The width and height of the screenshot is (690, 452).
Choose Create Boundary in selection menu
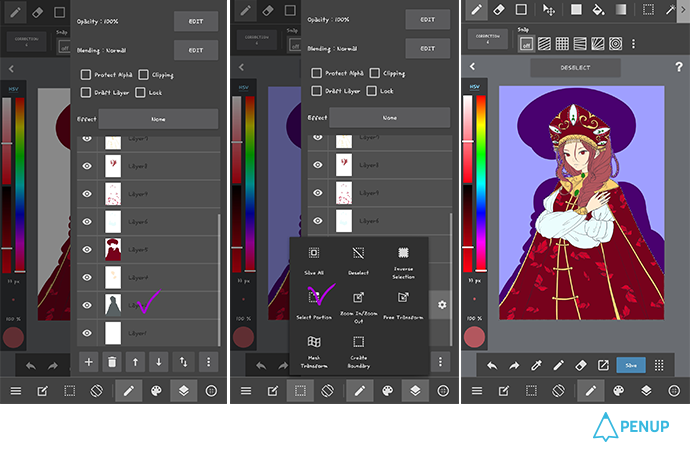pyautogui.click(x=359, y=352)
